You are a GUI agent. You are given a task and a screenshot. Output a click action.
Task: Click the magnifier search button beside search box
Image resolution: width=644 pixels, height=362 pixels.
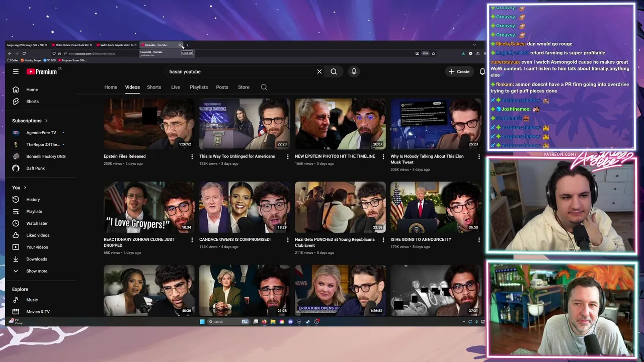334,71
